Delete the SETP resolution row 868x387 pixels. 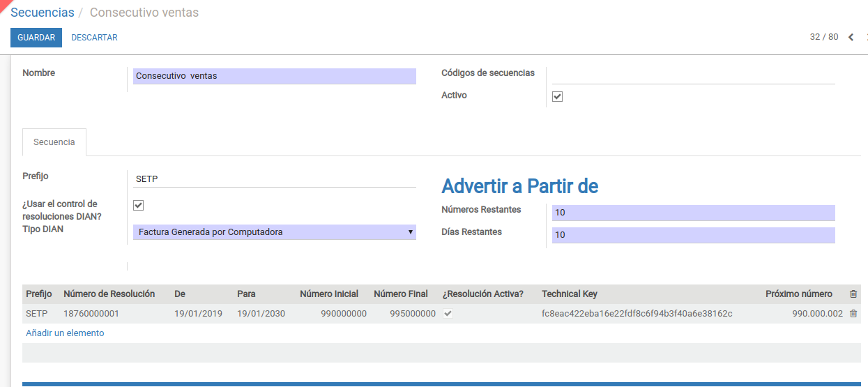click(853, 314)
